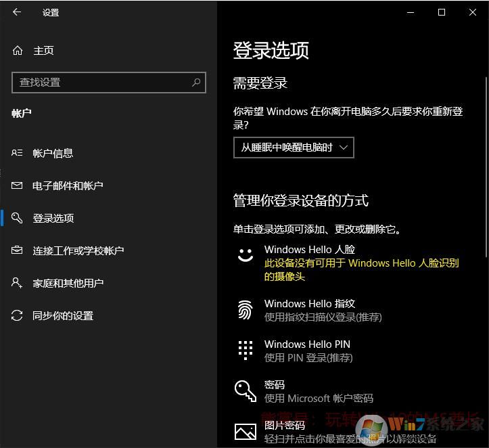Select the 登录选项 key icon
The height and width of the screenshot is (448, 489).
[17, 218]
